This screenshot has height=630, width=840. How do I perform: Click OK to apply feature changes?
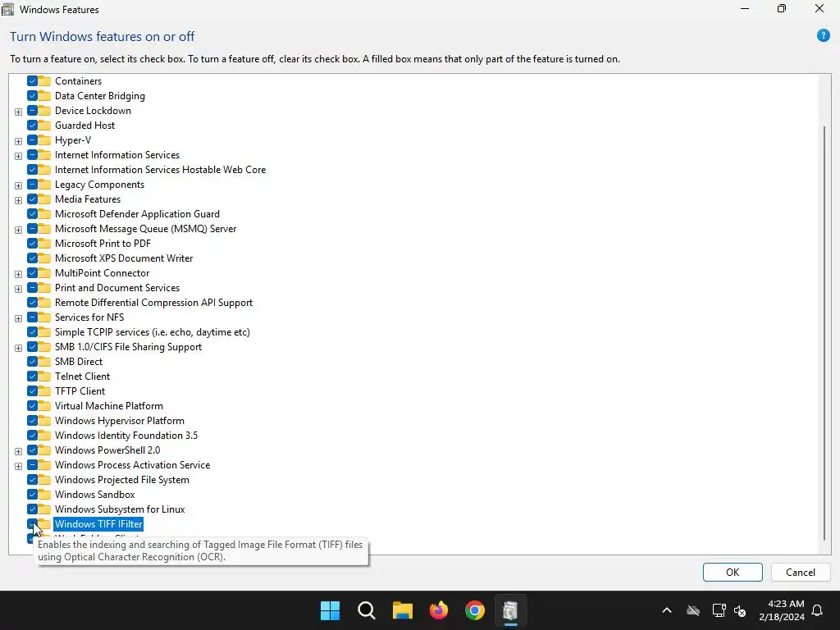pos(733,572)
